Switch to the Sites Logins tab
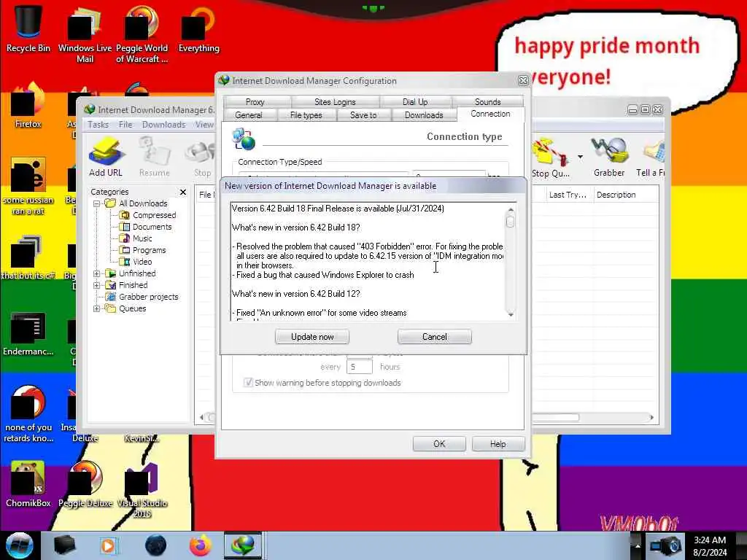 click(335, 101)
